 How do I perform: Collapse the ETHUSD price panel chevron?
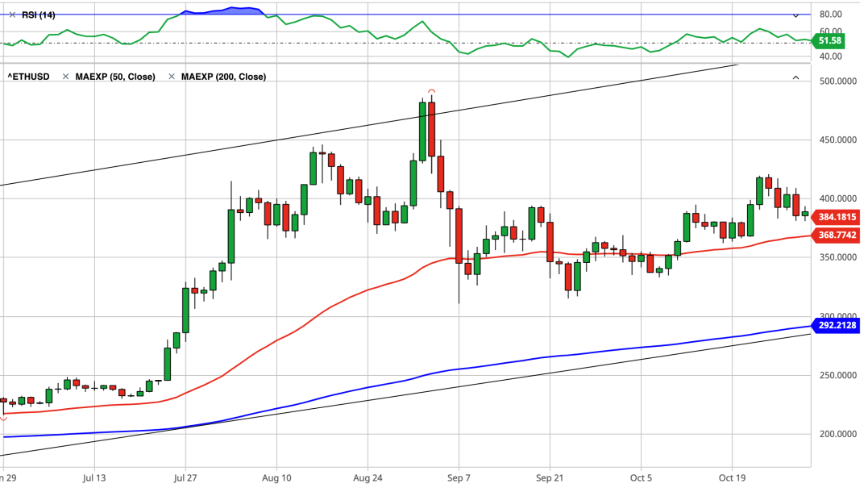(x=795, y=77)
